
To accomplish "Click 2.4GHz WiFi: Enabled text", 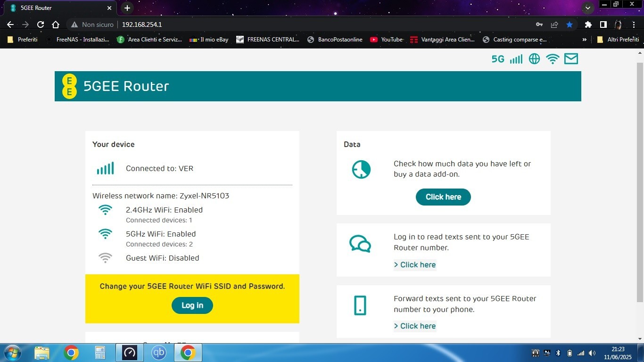I will pos(164,210).
